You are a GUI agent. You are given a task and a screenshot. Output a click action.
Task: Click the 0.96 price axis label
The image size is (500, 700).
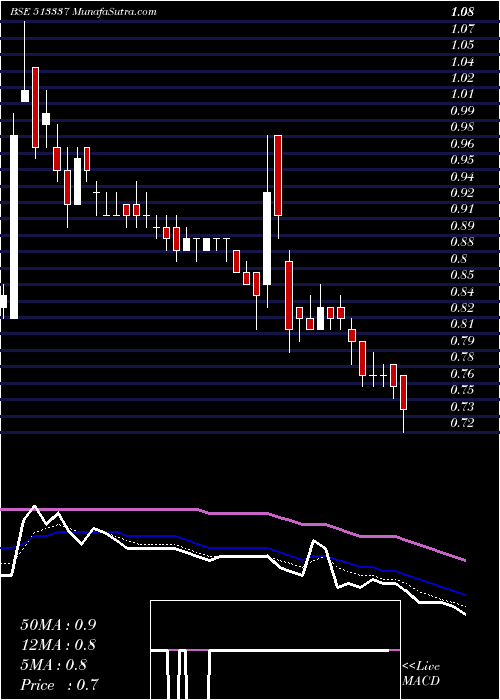coord(462,143)
